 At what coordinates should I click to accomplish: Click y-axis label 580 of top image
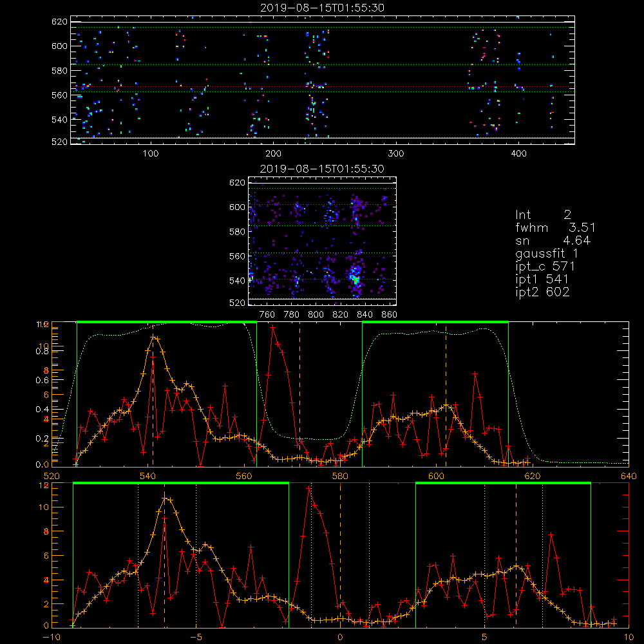(x=59, y=71)
